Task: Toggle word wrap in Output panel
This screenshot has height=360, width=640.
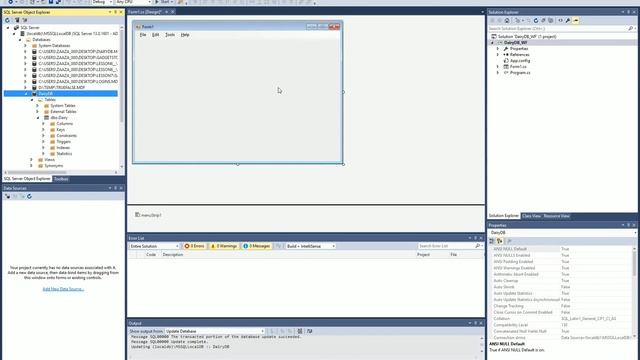Action: (x=309, y=331)
